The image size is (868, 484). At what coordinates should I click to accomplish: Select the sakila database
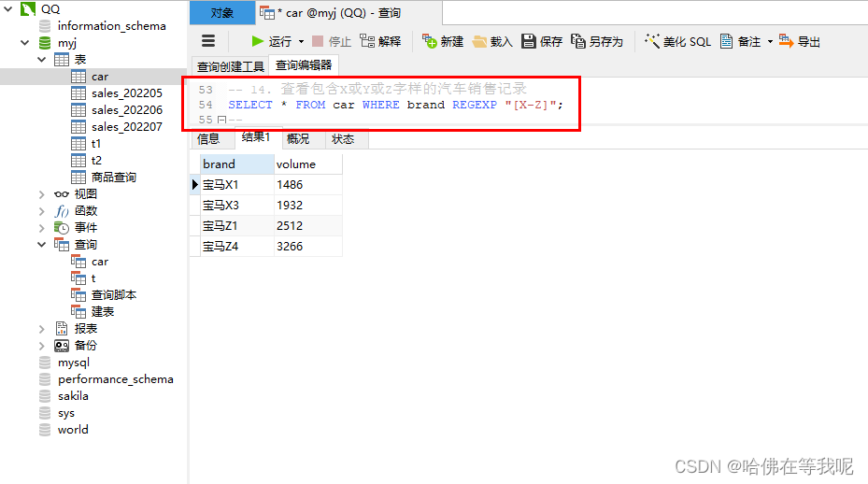[73, 396]
